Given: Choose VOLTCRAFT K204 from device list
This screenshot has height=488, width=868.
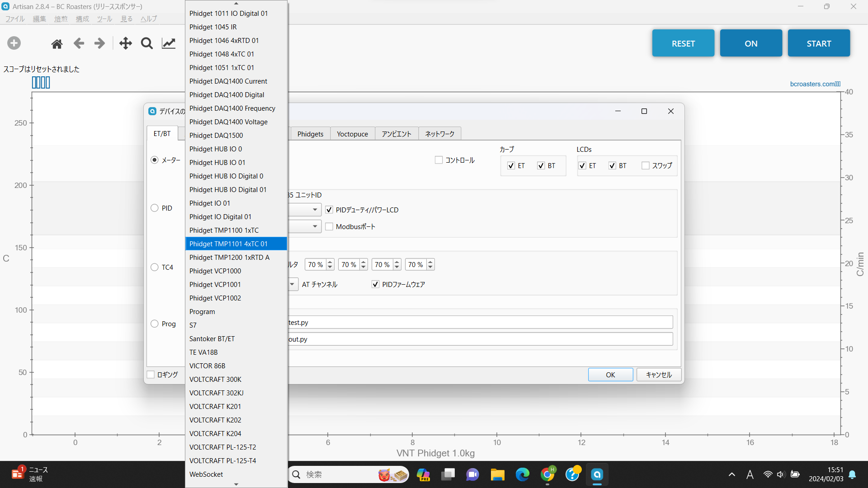Looking at the screenshot, I should point(236,433).
